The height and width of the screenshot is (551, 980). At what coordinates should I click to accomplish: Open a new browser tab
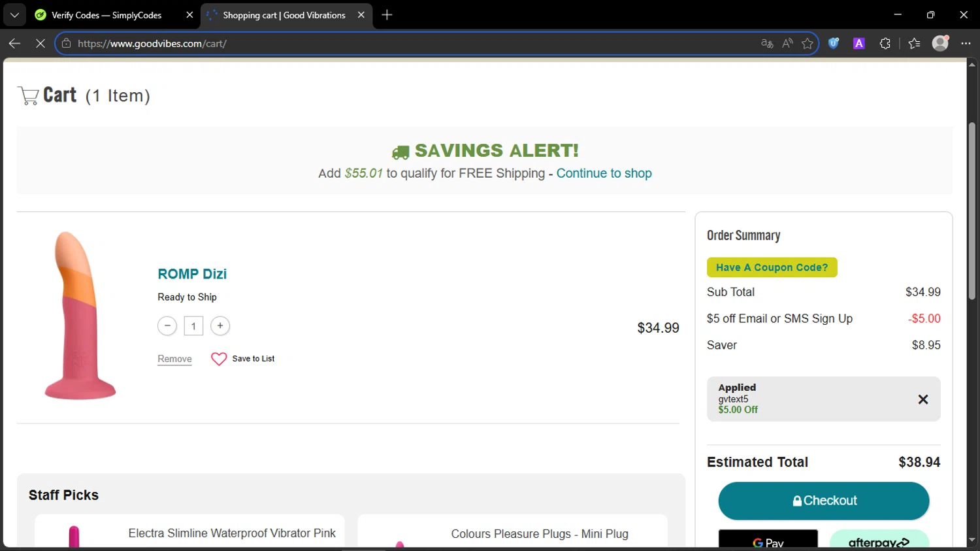(x=387, y=15)
